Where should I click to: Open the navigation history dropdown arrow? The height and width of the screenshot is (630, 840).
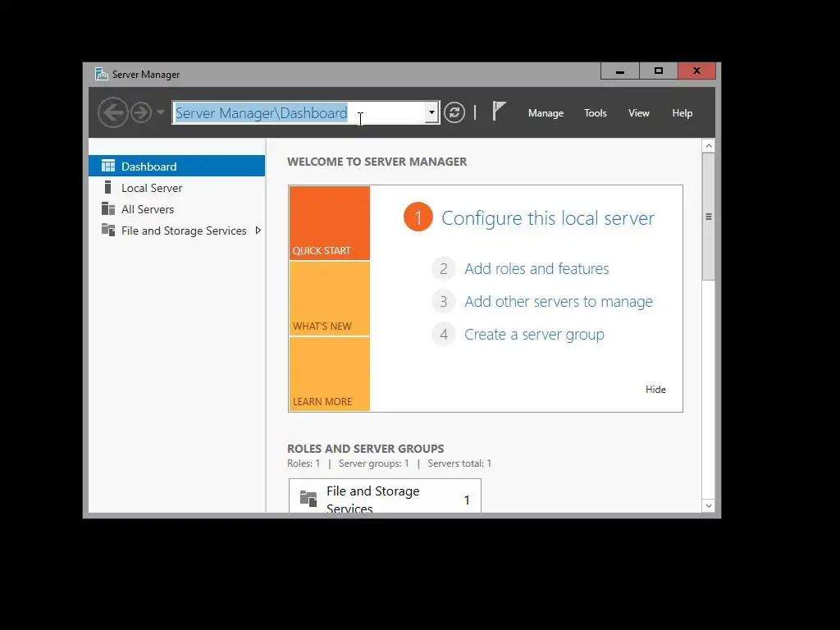click(160, 112)
